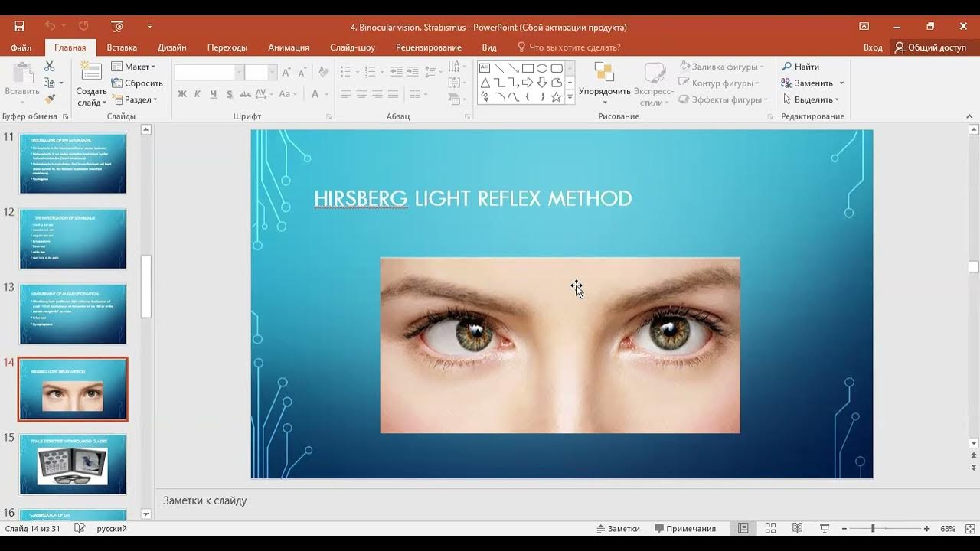This screenshot has height=551, width=980.
Task: Click the Найти find button
Action: pyautogui.click(x=800, y=67)
